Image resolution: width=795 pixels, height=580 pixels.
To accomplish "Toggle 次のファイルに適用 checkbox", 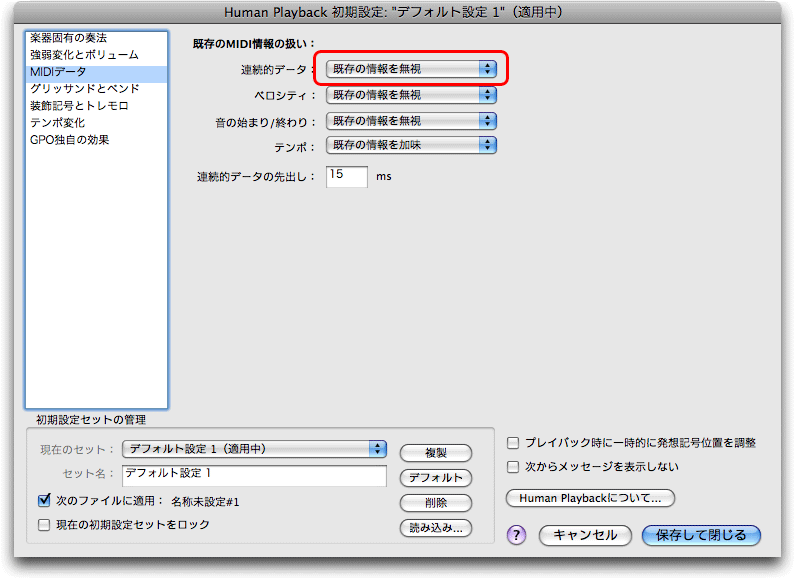I will click(45, 501).
